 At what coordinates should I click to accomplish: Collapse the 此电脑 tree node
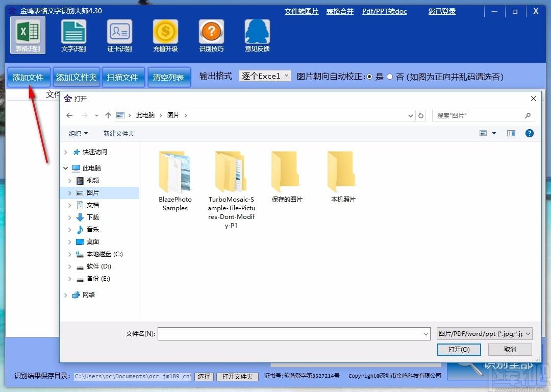(x=66, y=168)
